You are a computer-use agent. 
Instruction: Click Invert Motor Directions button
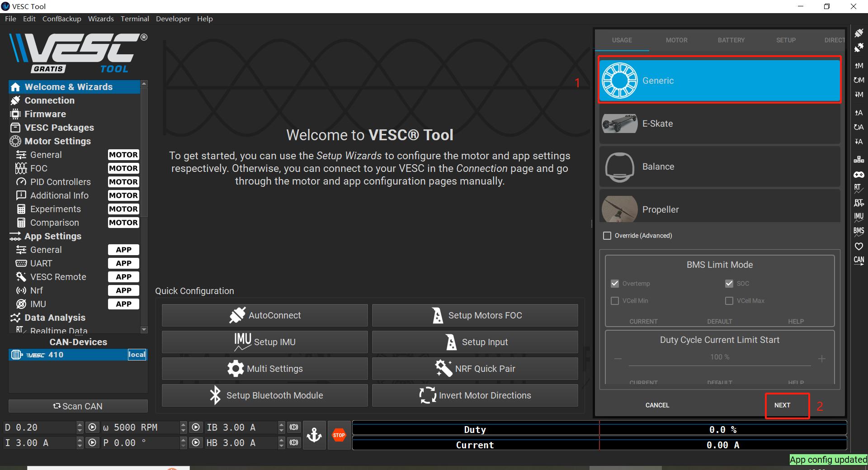[475, 395]
